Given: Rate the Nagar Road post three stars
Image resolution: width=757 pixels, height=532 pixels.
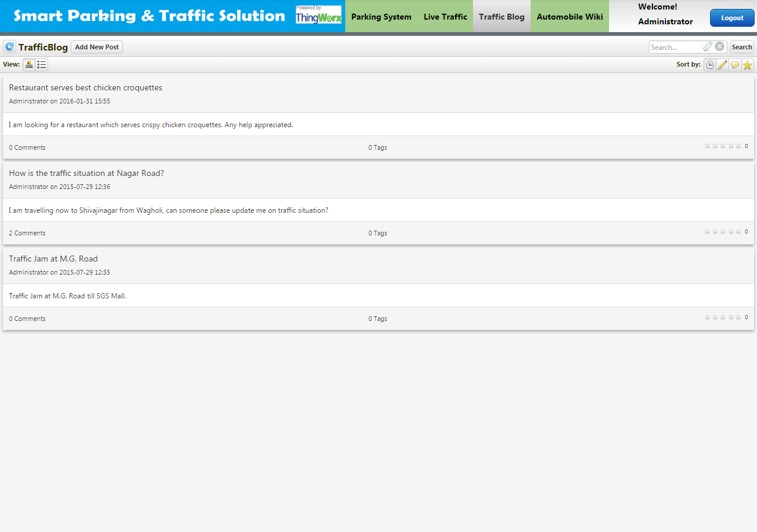Looking at the screenshot, I should pos(723,231).
